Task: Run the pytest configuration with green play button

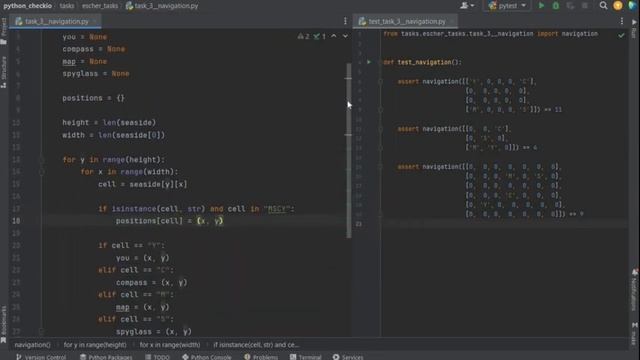Action: pyautogui.click(x=541, y=6)
